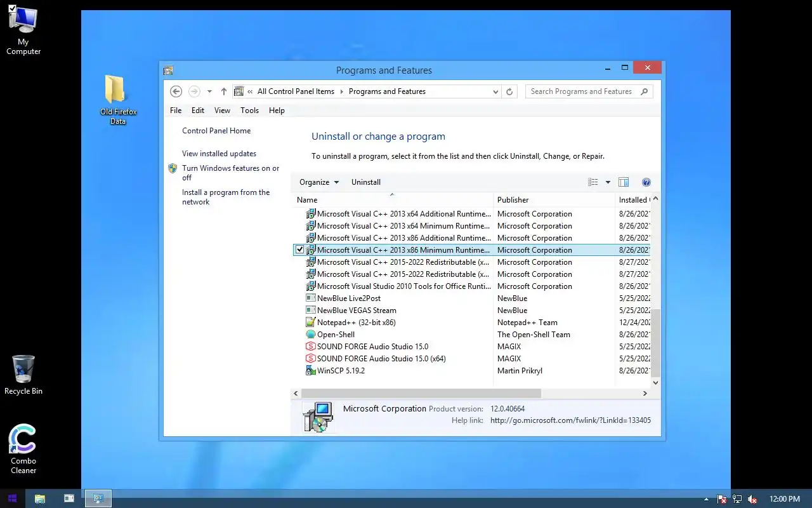
Task: Uncheck the selected Visual C++ 2013 x86 Minimum checkbox
Action: click(300, 250)
